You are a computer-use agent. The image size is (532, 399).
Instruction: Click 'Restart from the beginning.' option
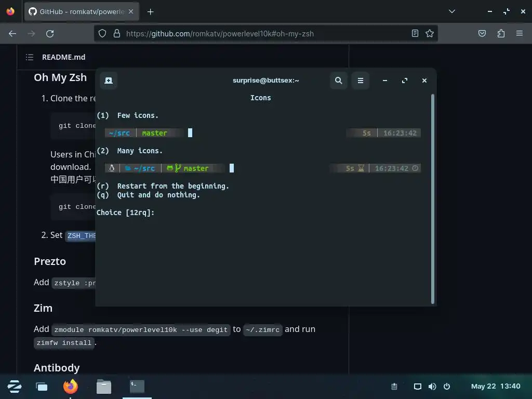[173, 186]
